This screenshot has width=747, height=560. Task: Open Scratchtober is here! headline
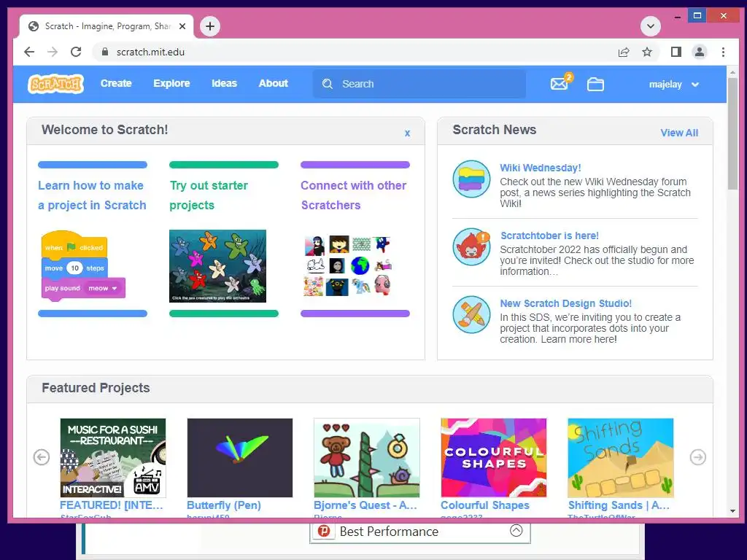pos(550,236)
